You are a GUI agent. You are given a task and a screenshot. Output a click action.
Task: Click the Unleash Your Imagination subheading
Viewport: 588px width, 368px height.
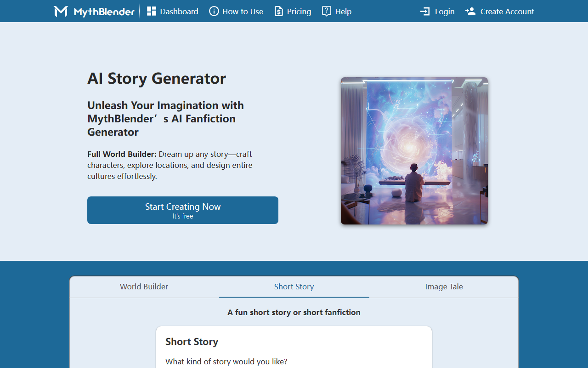pos(166,119)
